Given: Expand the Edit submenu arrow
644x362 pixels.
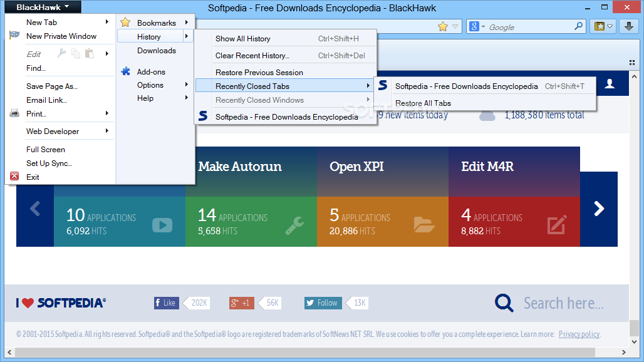Looking at the screenshot, I should pos(106,53).
